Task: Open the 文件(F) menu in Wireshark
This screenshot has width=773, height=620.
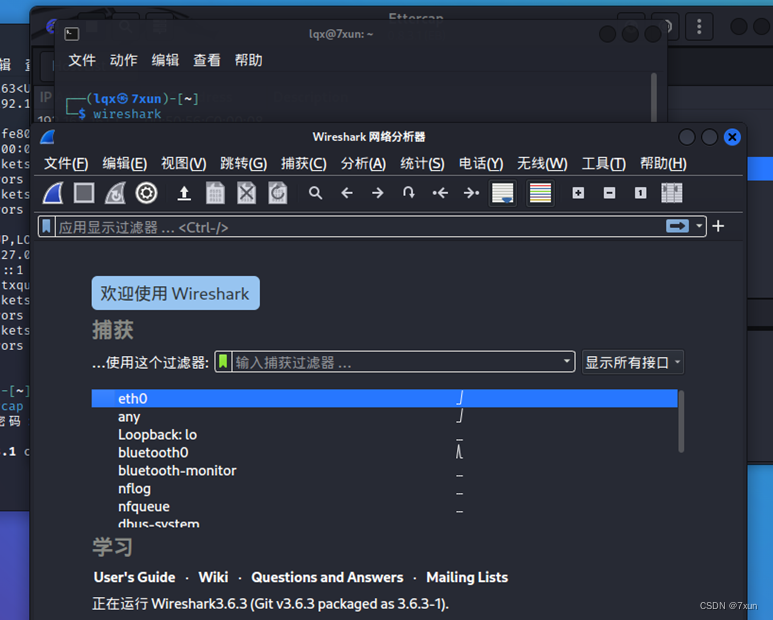Action: pyautogui.click(x=66, y=164)
